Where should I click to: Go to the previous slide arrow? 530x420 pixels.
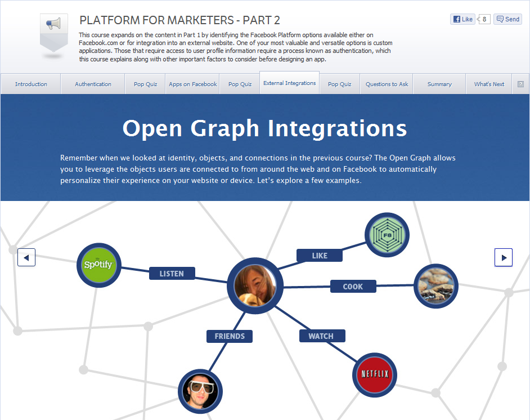coord(26,257)
